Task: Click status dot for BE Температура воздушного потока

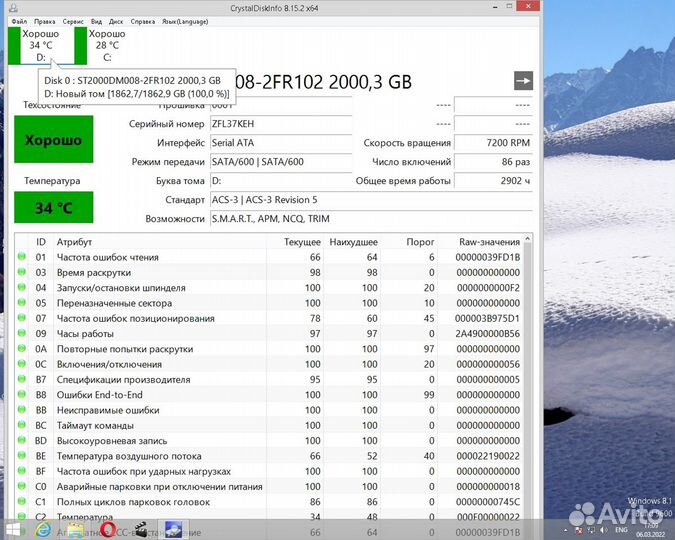Action: pyautogui.click(x=22, y=456)
